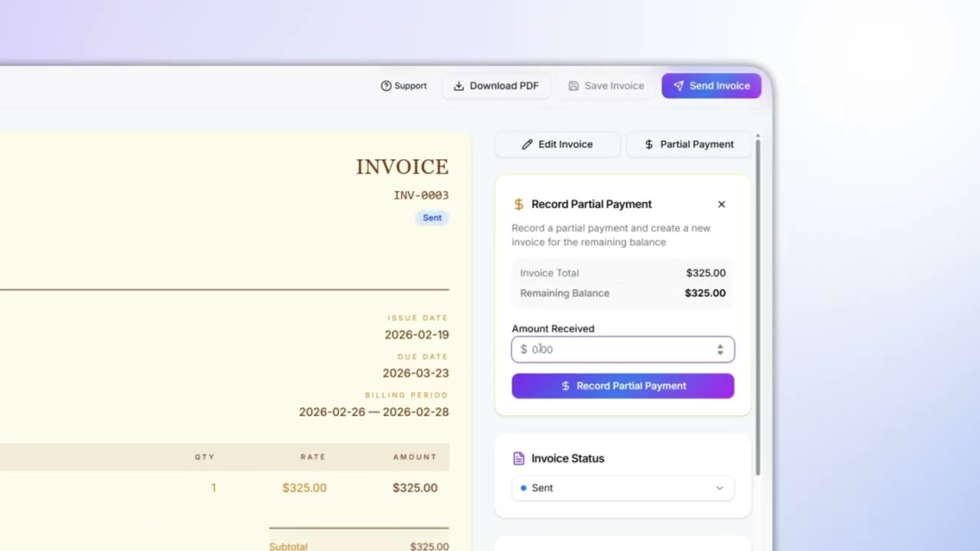Click the question mark Support icon
Viewport: 980px width, 551px height.
(x=386, y=86)
